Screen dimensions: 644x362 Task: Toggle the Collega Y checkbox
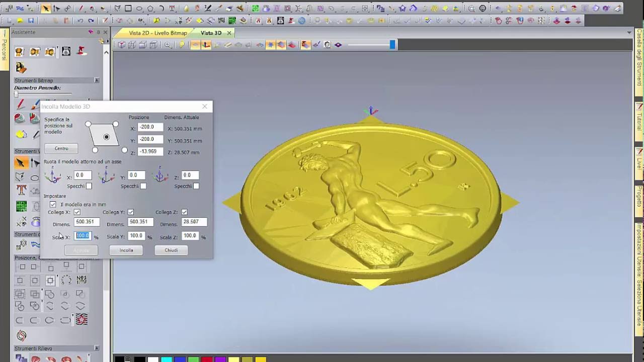click(x=130, y=212)
